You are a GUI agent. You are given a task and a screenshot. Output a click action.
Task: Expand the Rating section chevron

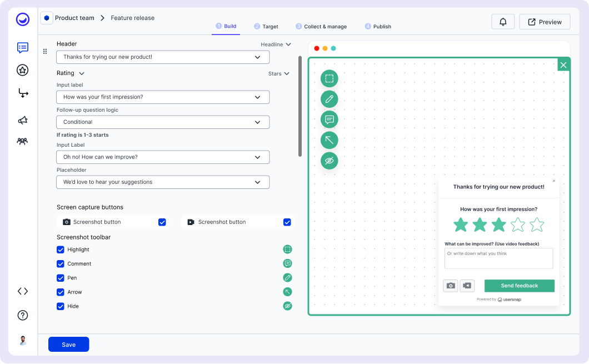coord(82,73)
